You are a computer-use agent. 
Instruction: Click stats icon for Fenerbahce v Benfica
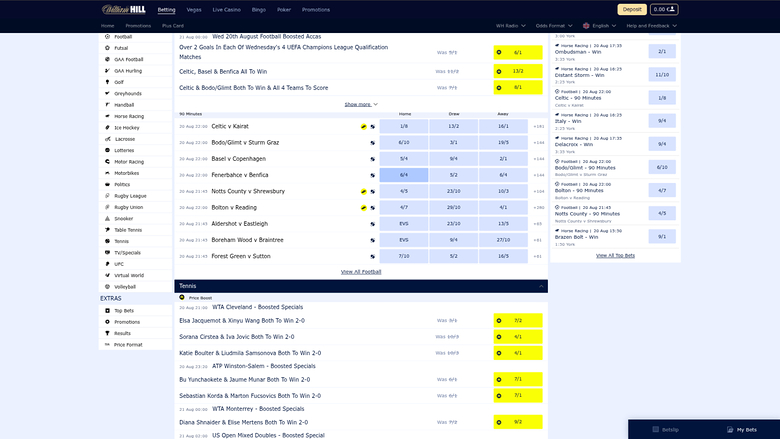pos(372,175)
